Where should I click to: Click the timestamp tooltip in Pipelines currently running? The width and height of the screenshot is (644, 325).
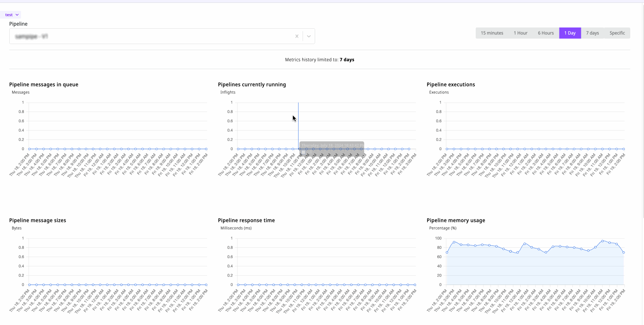pos(332,146)
